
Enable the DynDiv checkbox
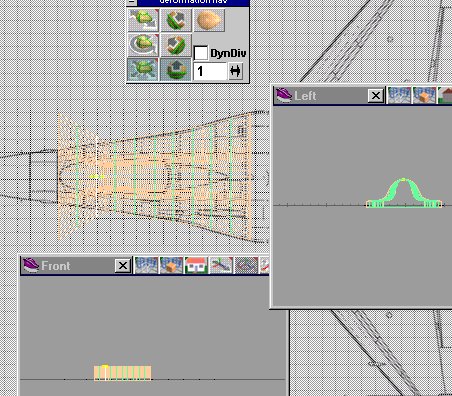point(201,53)
